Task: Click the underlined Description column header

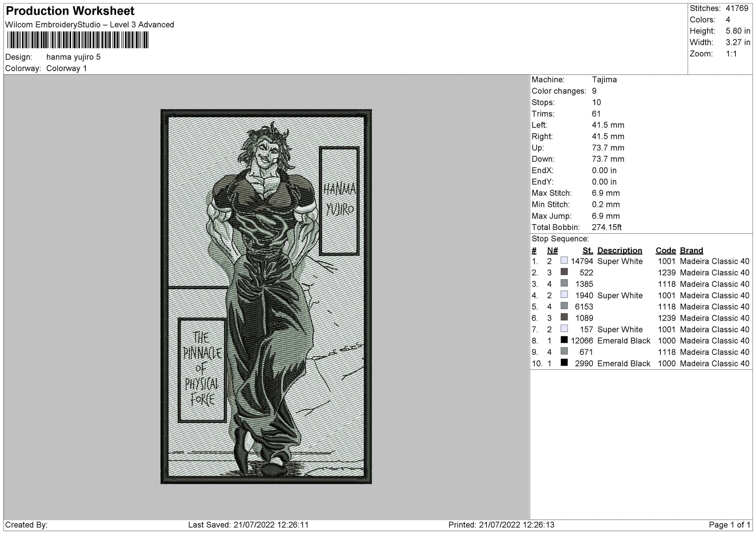Action: 619,250
